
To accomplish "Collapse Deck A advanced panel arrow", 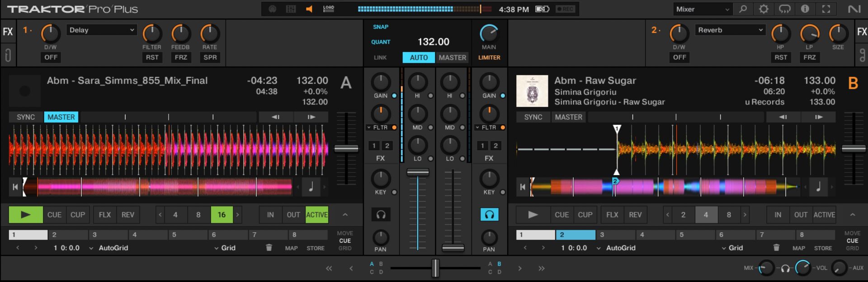I will 345,215.
